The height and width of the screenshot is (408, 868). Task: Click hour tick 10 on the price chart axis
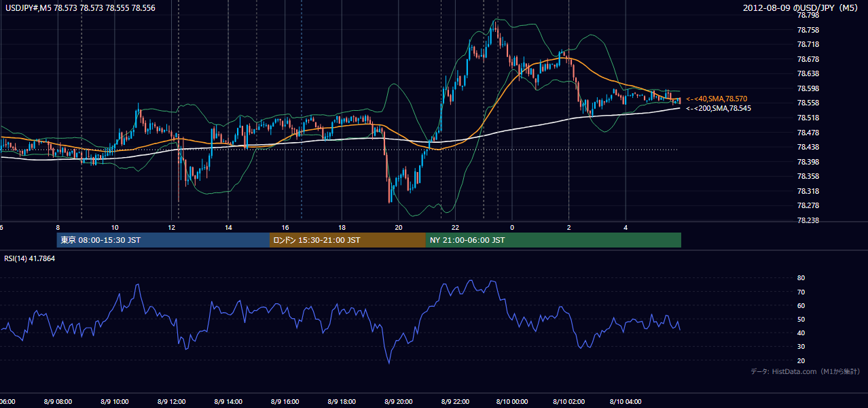click(x=115, y=227)
